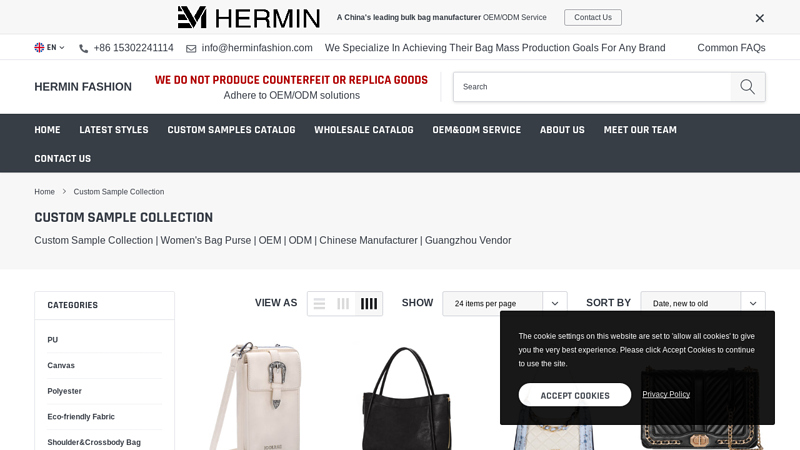
Task: Expand the items per page dropdown
Action: [x=505, y=304]
